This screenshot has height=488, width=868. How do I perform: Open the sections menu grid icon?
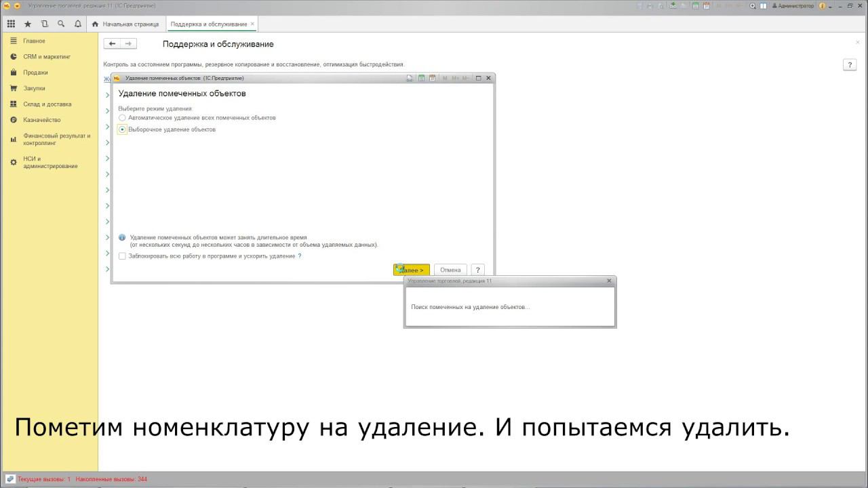pyautogui.click(x=11, y=24)
